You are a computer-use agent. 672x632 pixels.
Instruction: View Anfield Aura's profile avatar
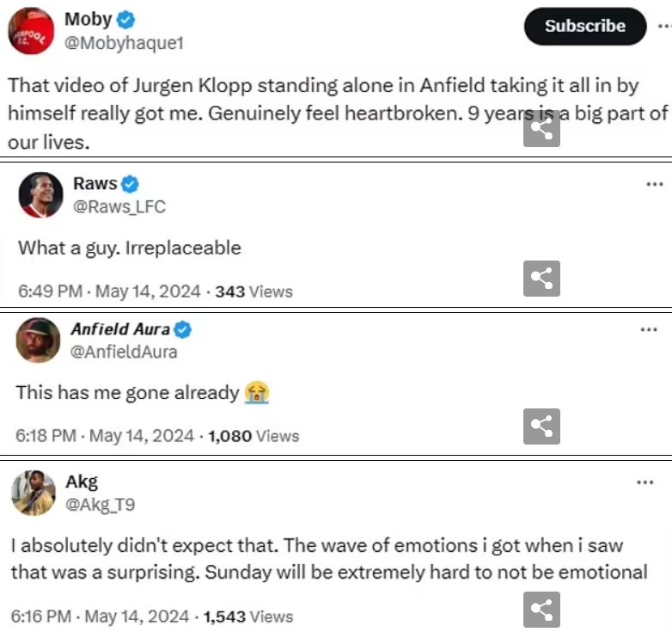[38, 341]
